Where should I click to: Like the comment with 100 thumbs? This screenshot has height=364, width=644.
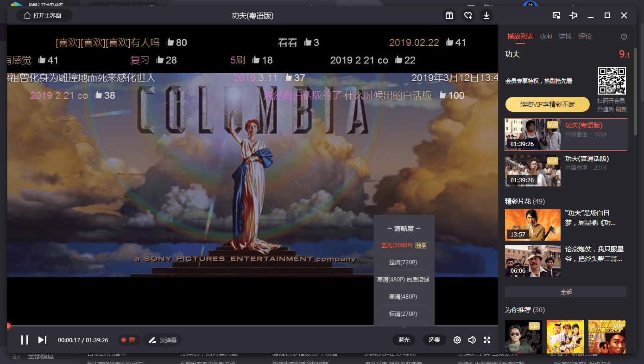(442, 95)
